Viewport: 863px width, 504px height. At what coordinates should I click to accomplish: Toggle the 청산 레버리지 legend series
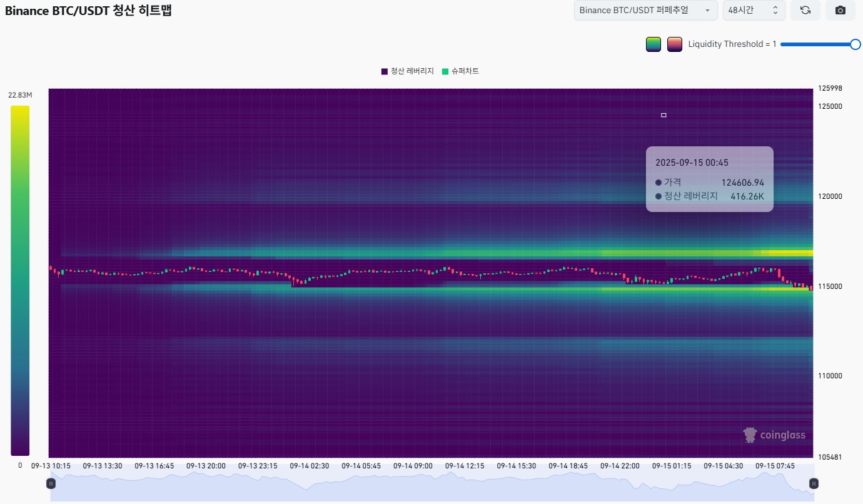pyautogui.click(x=408, y=71)
